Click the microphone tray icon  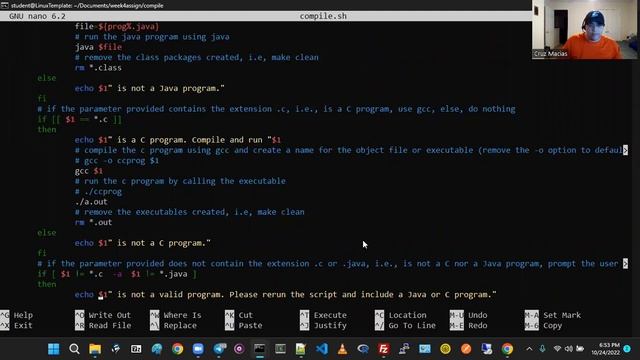(x=542, y=349)
